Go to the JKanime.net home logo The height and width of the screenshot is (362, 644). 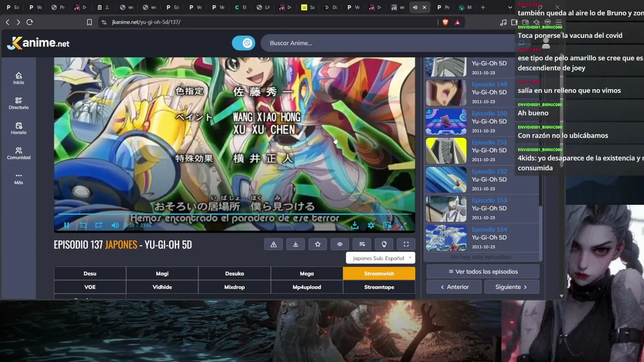tap(38, 43)
